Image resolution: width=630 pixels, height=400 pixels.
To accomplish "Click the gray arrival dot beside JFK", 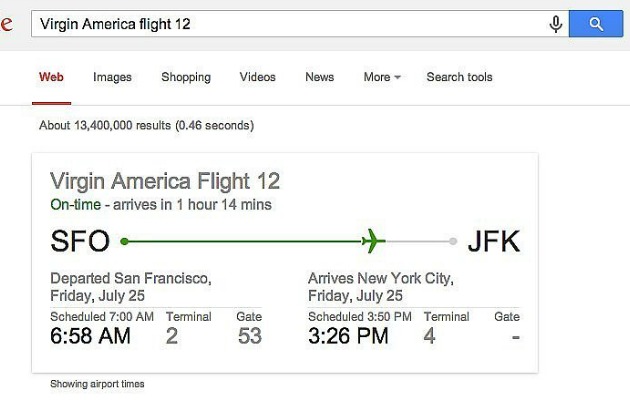I will 453,241.
